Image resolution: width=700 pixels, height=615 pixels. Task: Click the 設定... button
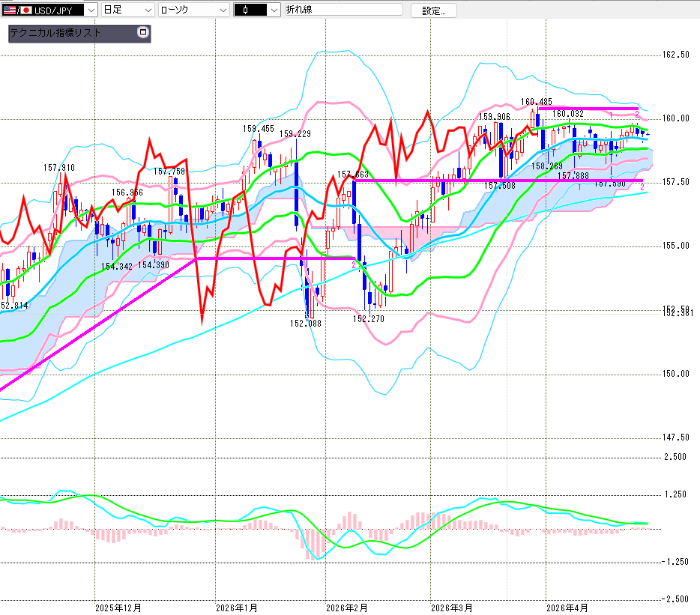click(x=438, y=10)
